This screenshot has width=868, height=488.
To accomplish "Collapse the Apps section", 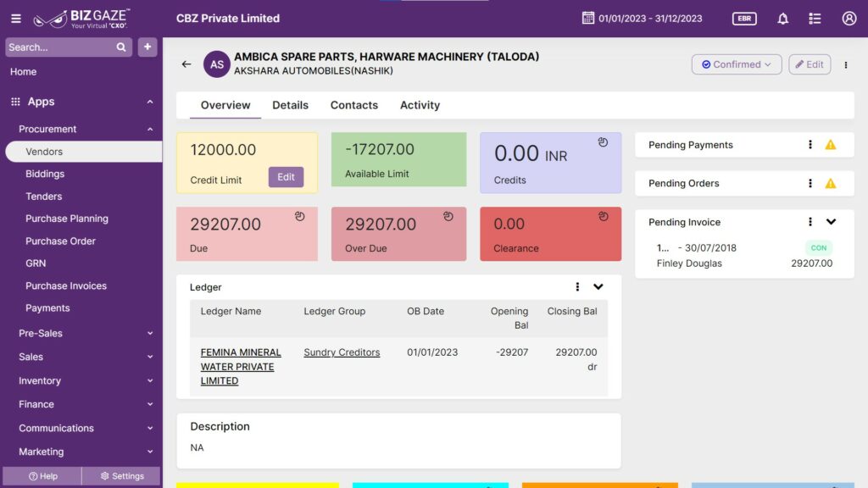I will click(150, 102).
